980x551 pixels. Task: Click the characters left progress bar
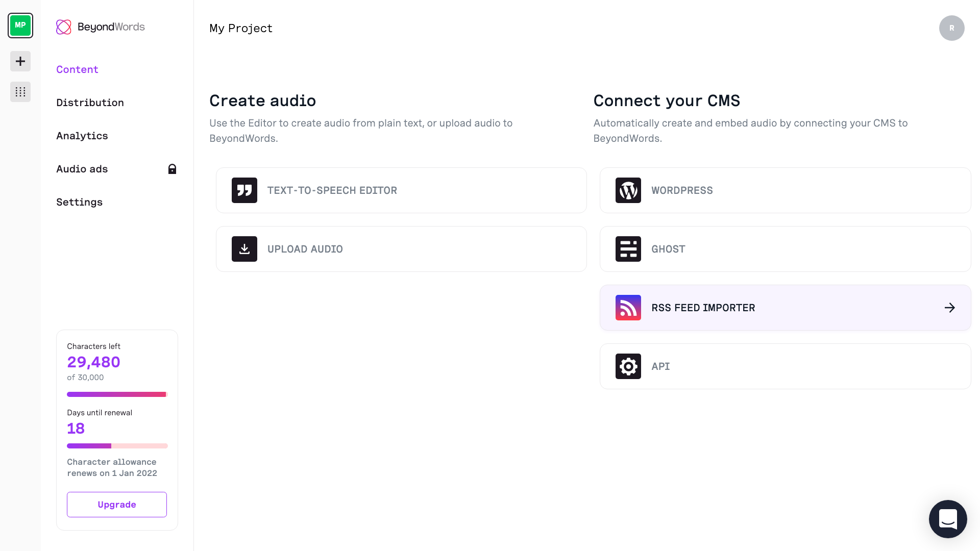[x=117, y=394]
